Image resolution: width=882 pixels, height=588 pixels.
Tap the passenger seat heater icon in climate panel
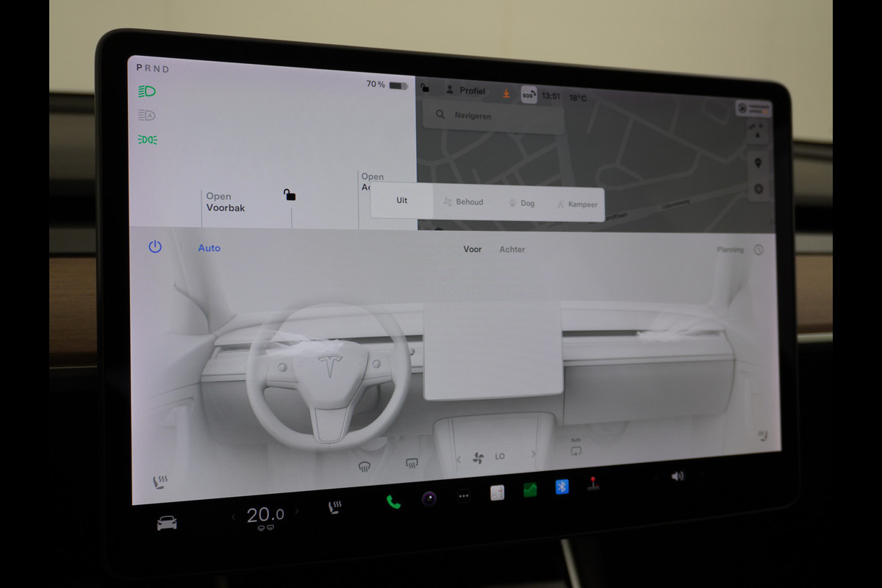[763, 436]
